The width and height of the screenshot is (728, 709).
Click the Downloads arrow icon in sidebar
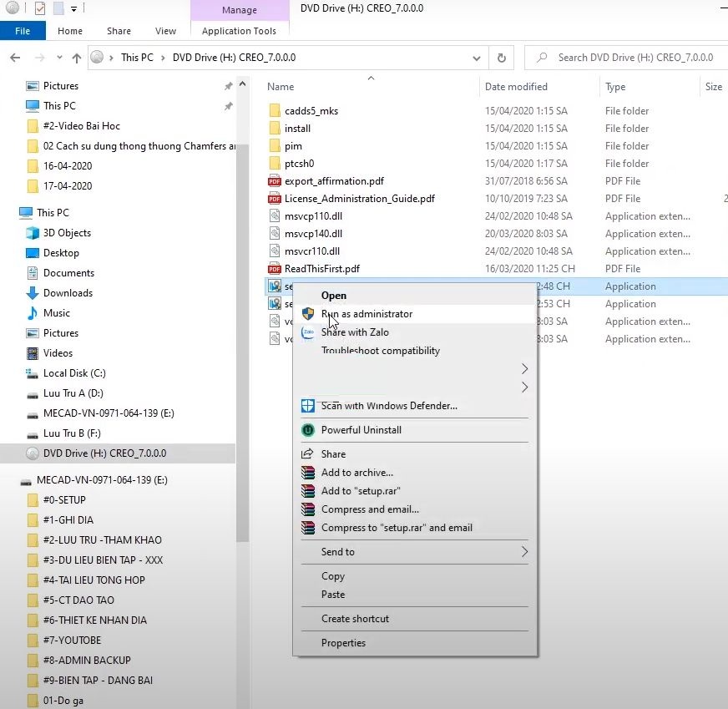click(x=33, y=293)
